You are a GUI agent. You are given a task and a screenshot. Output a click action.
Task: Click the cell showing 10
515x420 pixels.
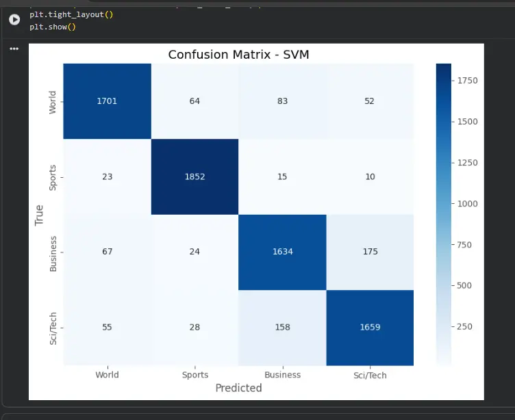point(370,177)
